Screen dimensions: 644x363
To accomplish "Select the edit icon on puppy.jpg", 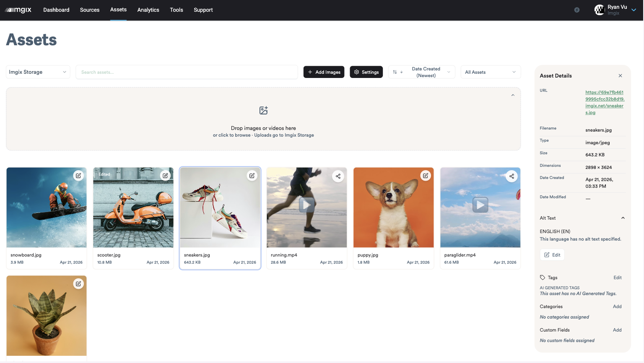I will (425, 176).
